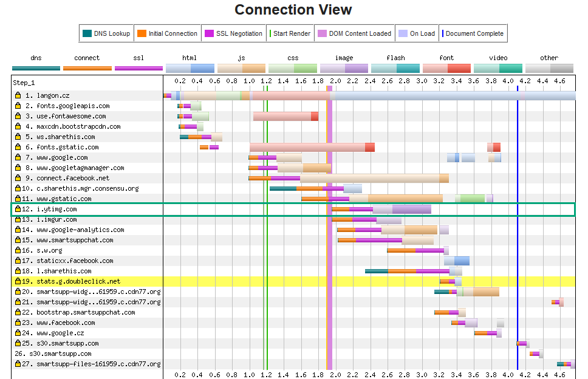Select the 12. i.ytimg.com row label
This screenshot has height=379, width=588.
click(x=49, y=209)
